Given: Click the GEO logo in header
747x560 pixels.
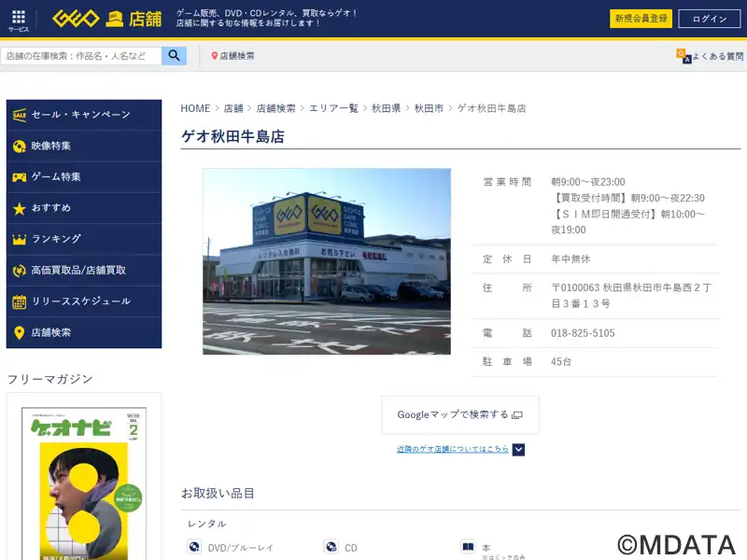Looking at the screenshot, I should tap(76, 19).
